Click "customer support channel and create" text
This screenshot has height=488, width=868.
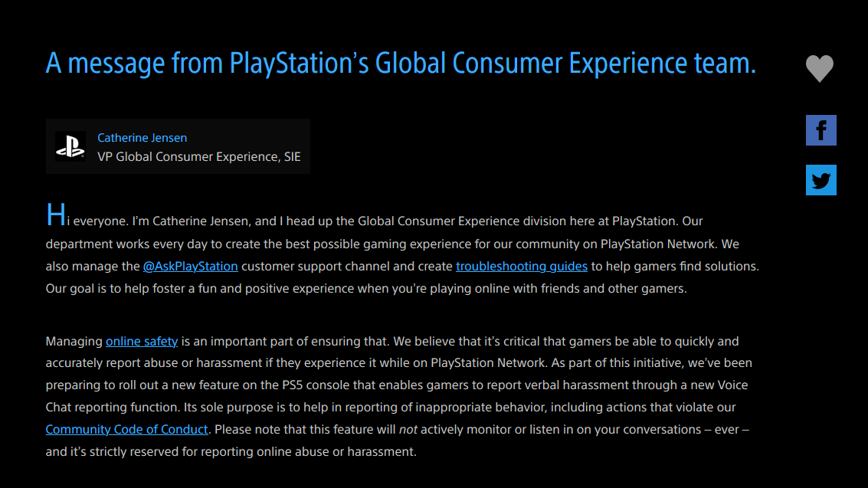[x=347, y=266]
